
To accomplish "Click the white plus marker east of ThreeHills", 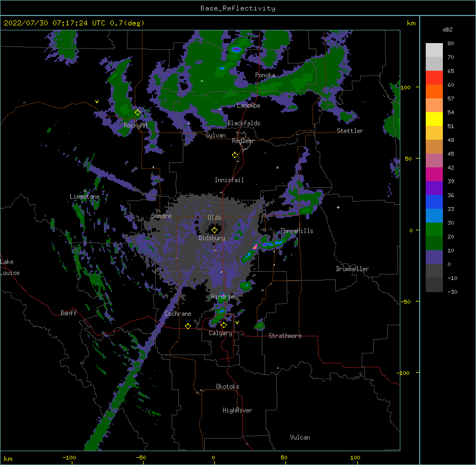I will point(338,207).
